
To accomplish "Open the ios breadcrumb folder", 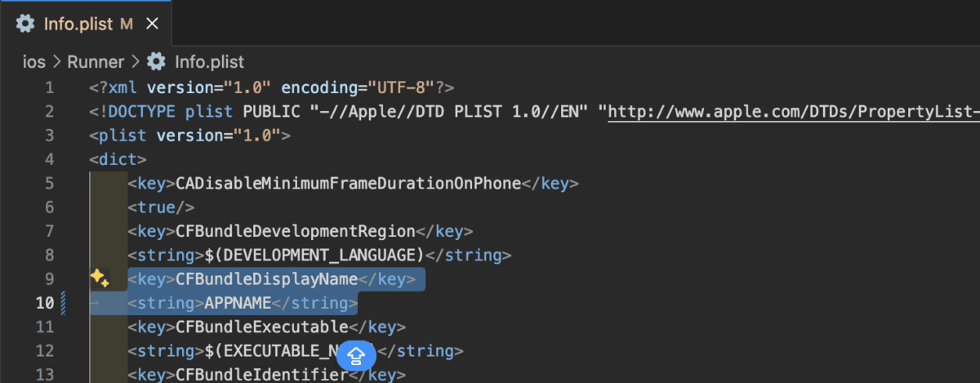I will pyautogui.click(x=33, y=61).
